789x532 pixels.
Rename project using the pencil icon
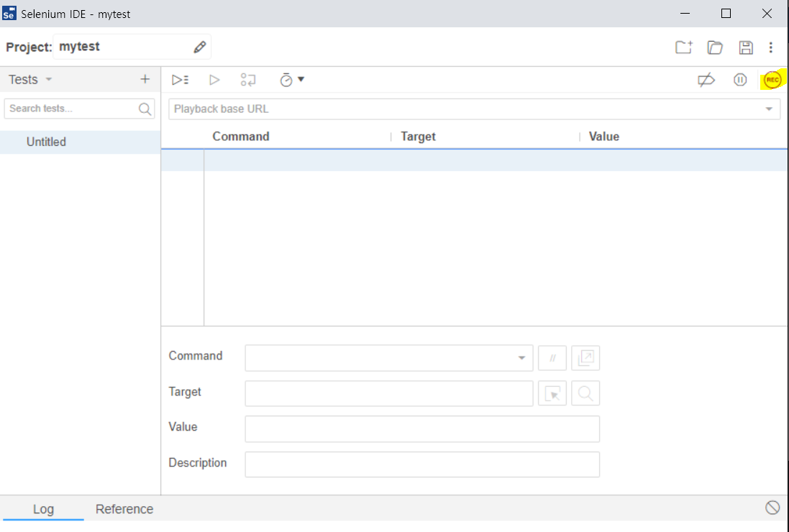pyautogui.click(x=200, y=47)
